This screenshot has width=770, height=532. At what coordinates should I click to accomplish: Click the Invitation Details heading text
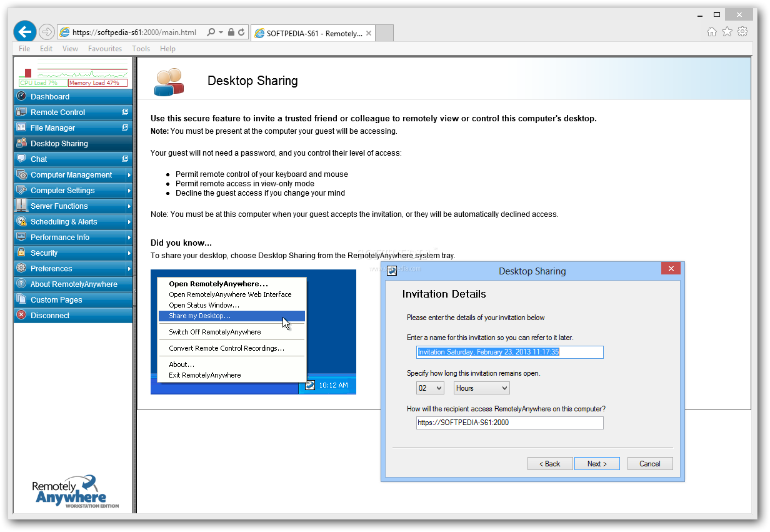[444, 294]
